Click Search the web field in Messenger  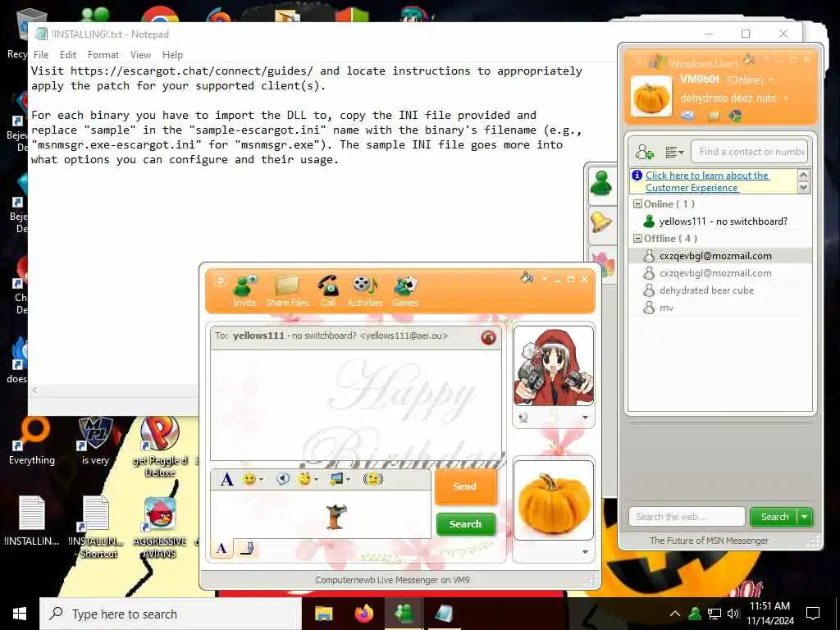point(687,517)
